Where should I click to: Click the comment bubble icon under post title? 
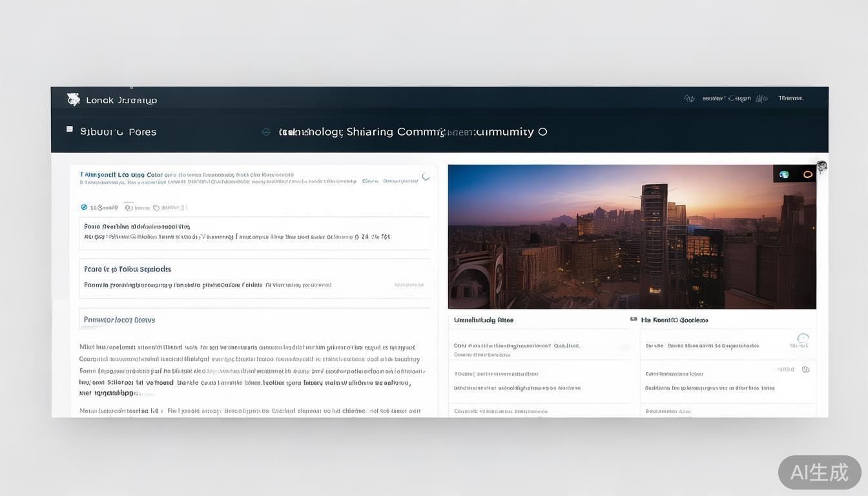click(x=156, y=208)
